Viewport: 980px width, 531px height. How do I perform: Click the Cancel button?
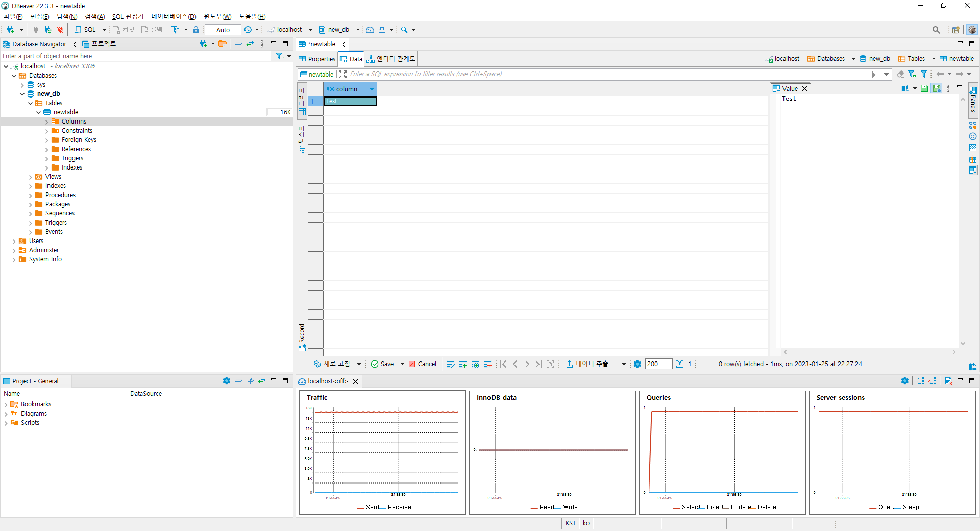423,364
